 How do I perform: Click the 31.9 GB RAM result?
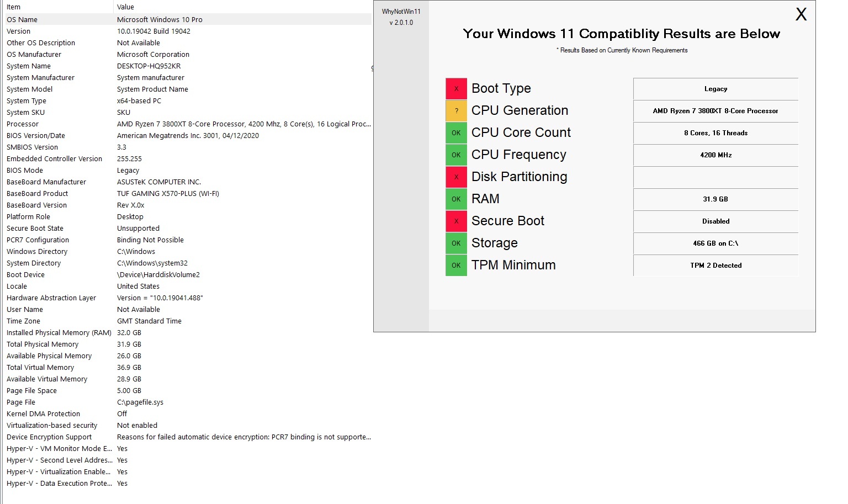(x=715, y=199)
